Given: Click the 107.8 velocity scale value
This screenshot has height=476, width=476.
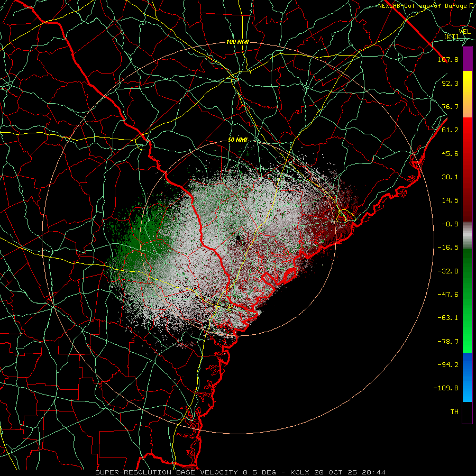Looking at the screenshot, I should click(448, 59).
